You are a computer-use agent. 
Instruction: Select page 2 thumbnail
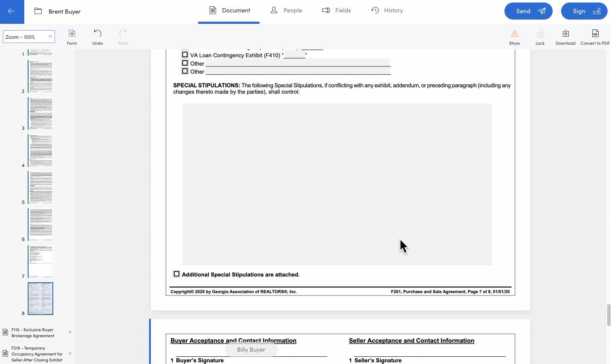(40, 77)
